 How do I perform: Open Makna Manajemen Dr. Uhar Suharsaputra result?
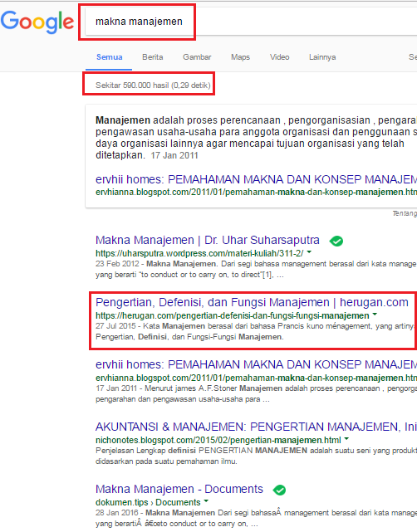click(x=207, y=240)
